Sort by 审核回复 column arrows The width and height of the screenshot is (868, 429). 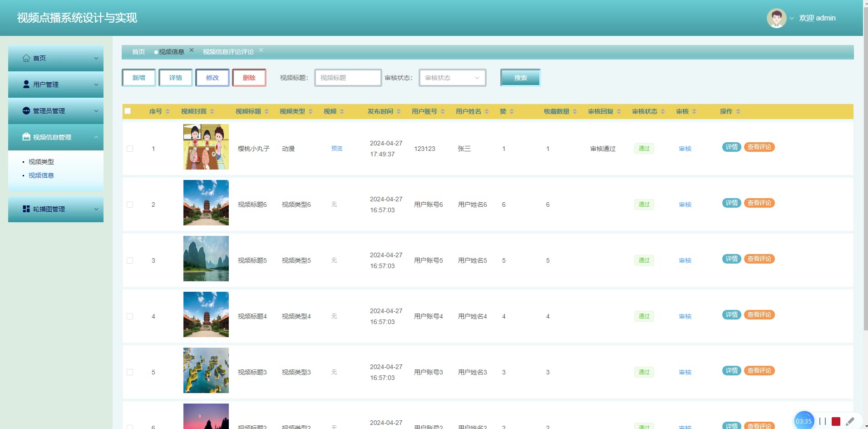pyautogui.click(x=619, y=111)
